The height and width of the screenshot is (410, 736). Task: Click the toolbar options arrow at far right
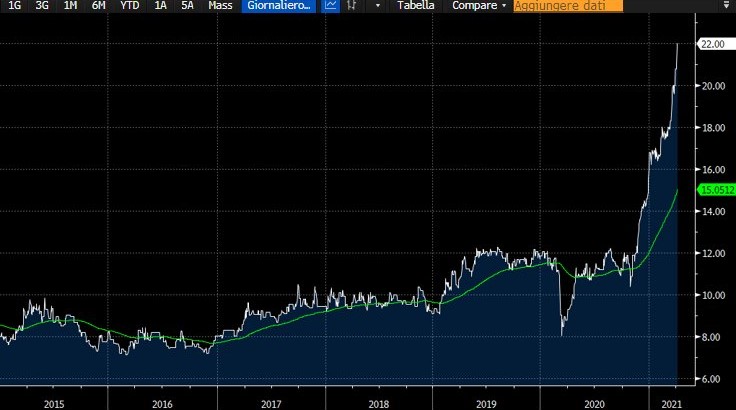click(x=727, y=6)
